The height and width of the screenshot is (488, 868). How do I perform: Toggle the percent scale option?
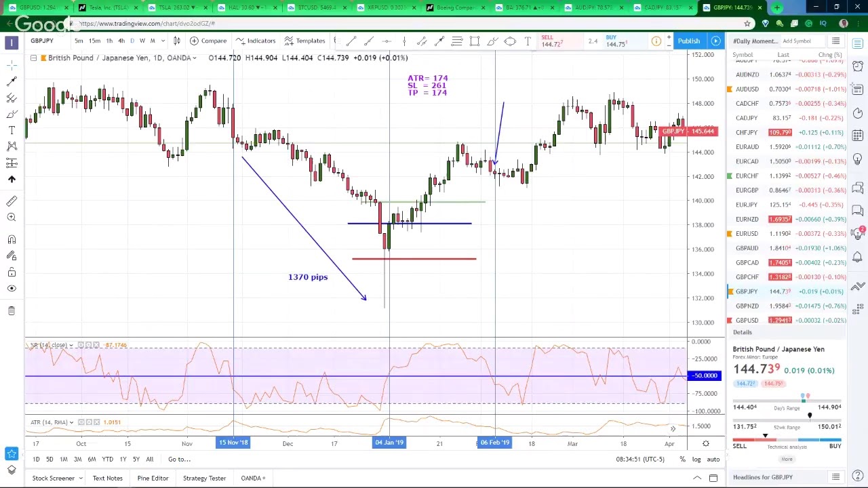682,460
